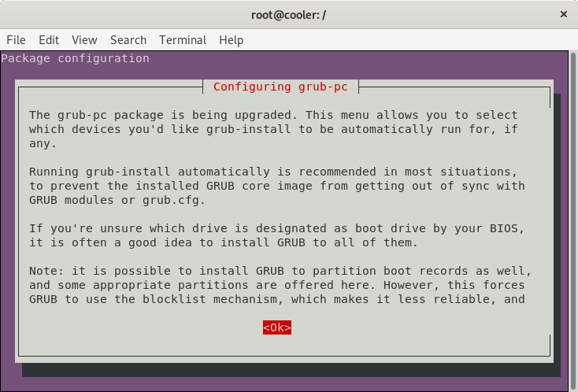The image size is (578, 392).
Task: Click the line starting 'to prevent the installed GRUB'
Action: point(277,186)
